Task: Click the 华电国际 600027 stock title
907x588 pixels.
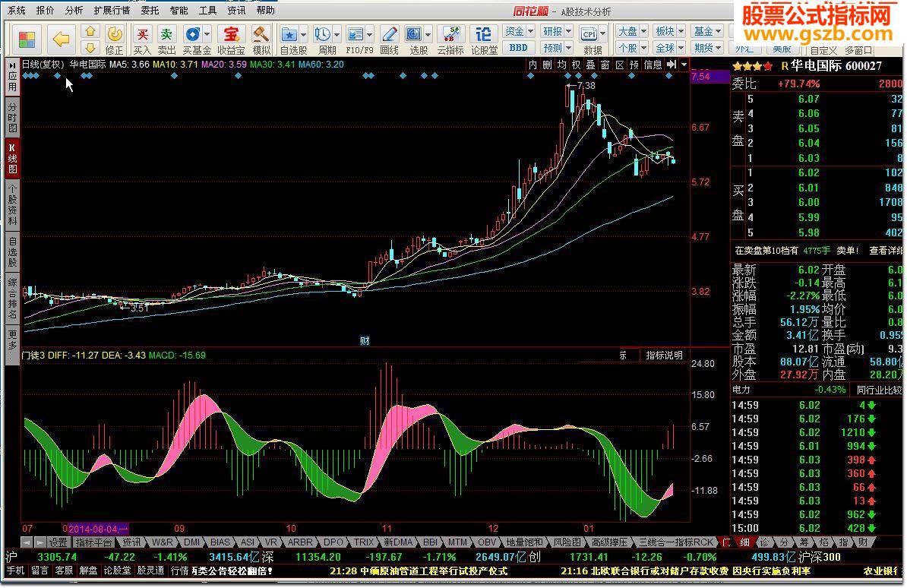Action: click(x=836, y=66)
